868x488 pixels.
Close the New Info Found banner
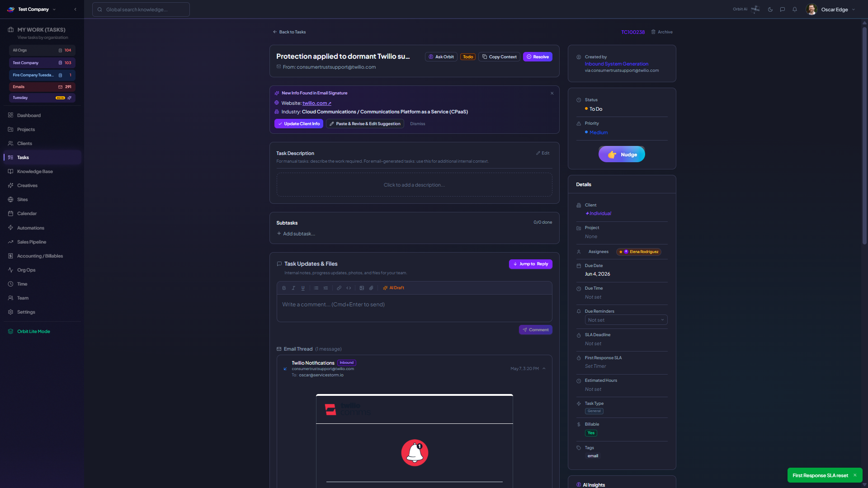552,93
